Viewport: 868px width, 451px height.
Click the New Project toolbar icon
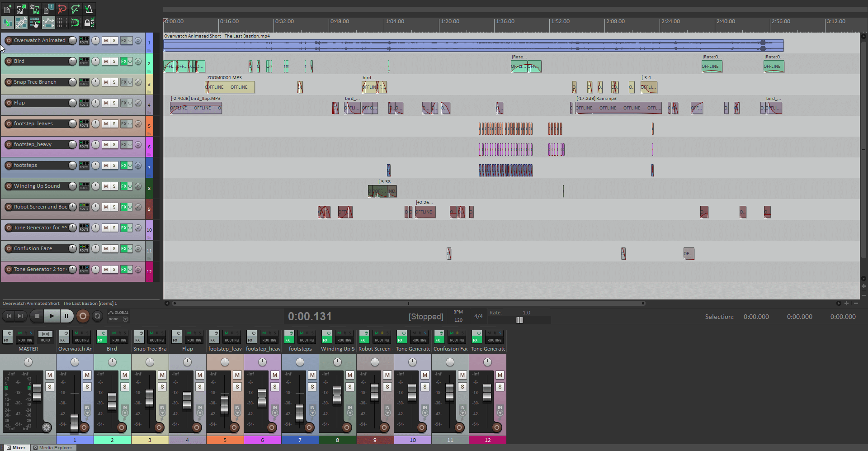(x=8, y=9)
